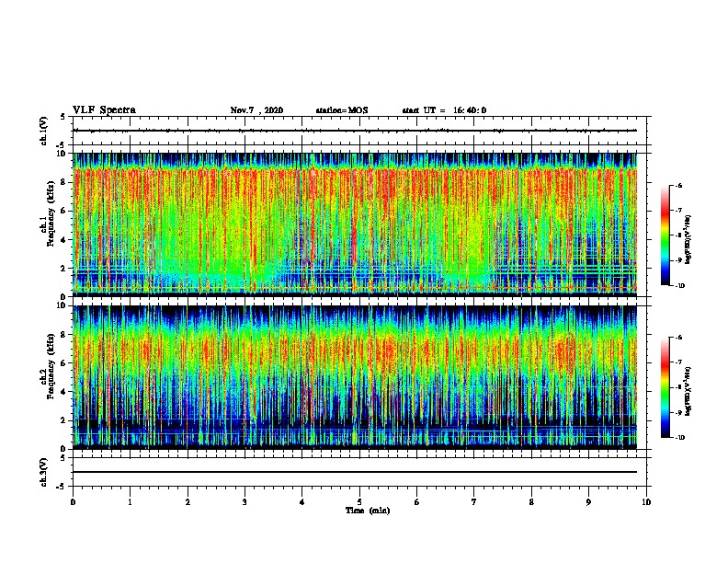Click time axis tick label "5"
728x563 pixels.
[359, 502]
